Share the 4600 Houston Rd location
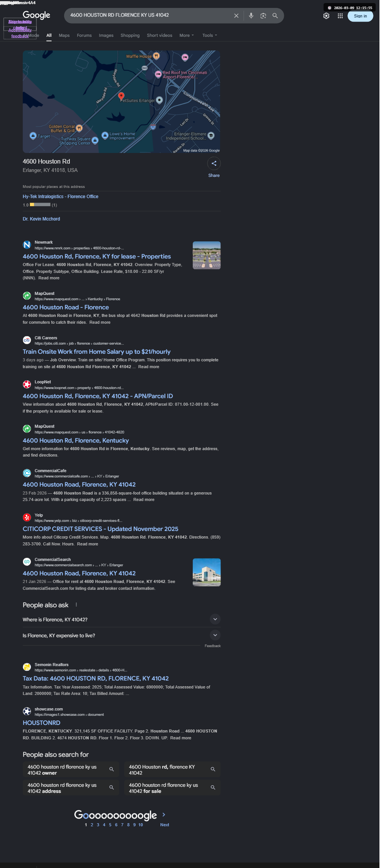The height and width of the screenshot is (868, 384). 214,164
